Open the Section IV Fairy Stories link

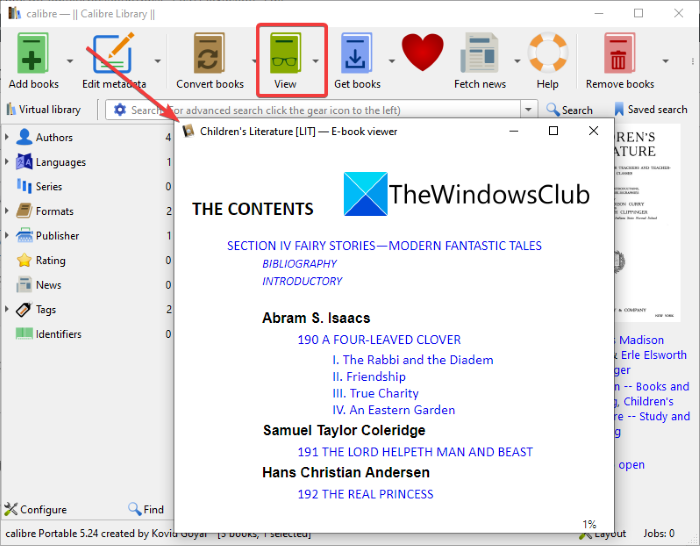[384, 246]
